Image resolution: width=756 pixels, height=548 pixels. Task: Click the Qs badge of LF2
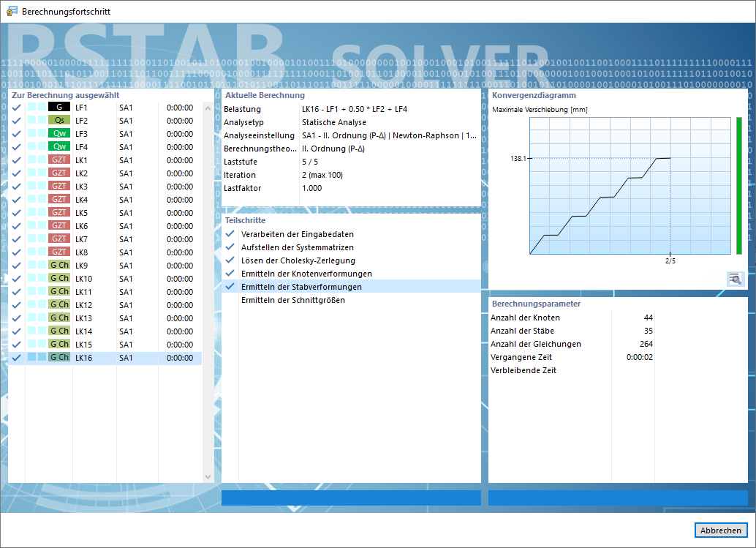click(x=59, y=120)
